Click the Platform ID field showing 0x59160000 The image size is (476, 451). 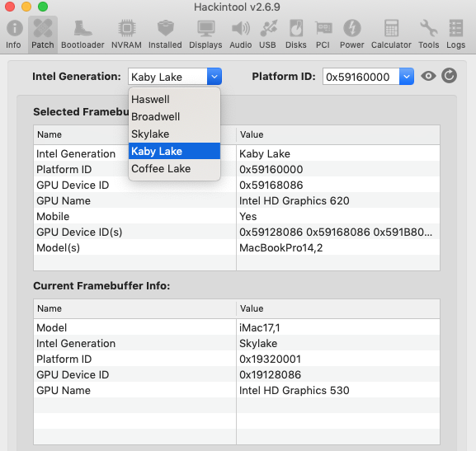click(361, 77)
